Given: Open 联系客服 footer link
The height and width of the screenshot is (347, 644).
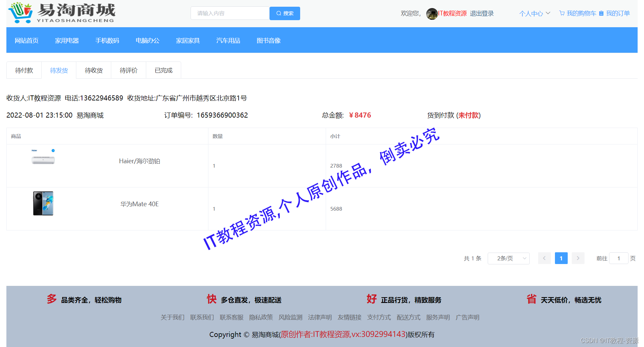Looking at the screenshot, I should (232, 317).
